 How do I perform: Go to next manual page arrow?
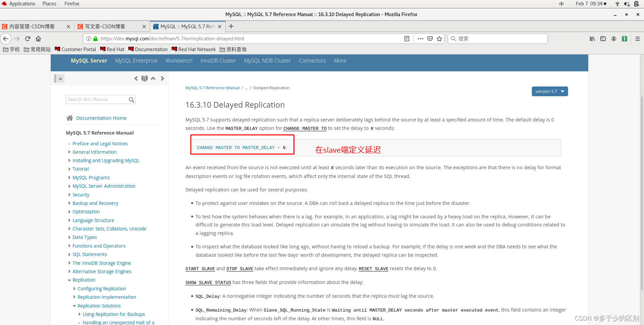pyautogui.click(x=162, y=78)
